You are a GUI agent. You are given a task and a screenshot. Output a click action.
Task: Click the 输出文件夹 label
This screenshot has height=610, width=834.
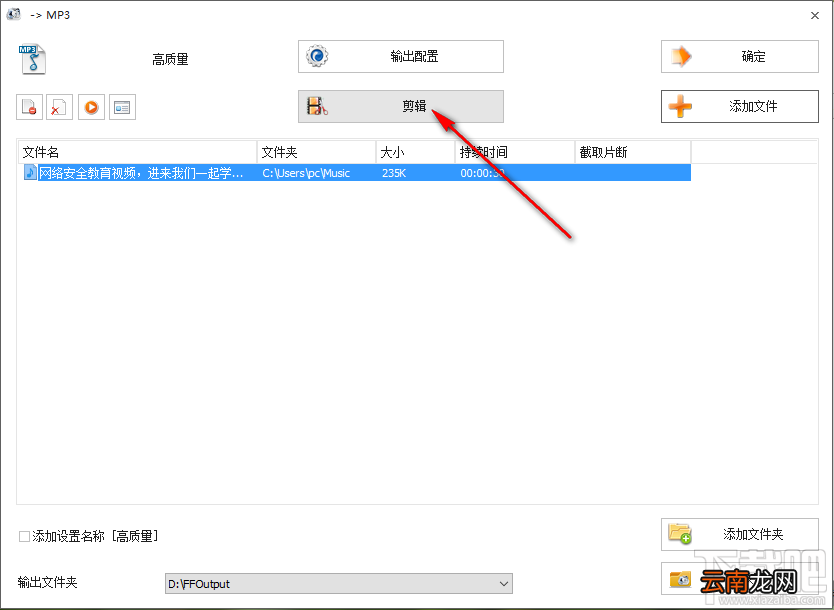47,582
